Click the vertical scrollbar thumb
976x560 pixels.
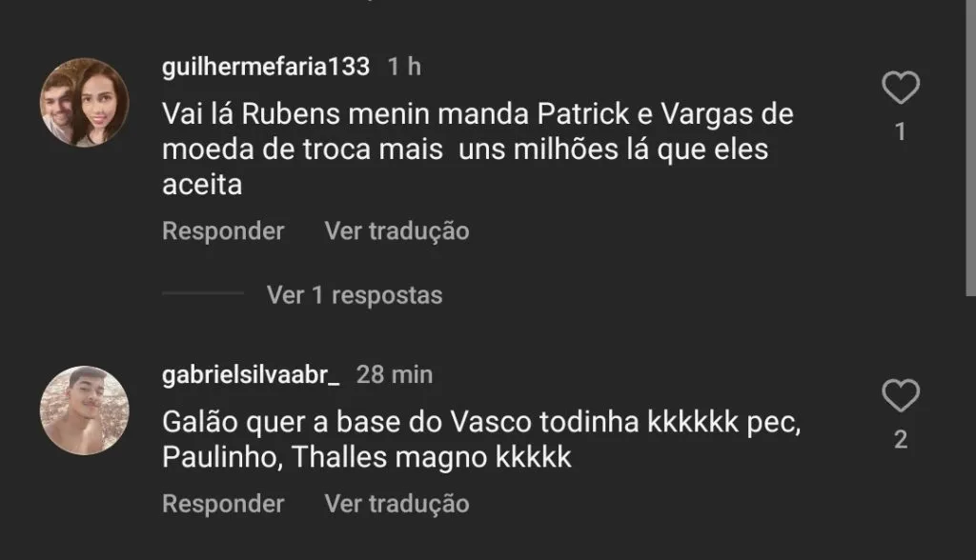pos(970,148)
